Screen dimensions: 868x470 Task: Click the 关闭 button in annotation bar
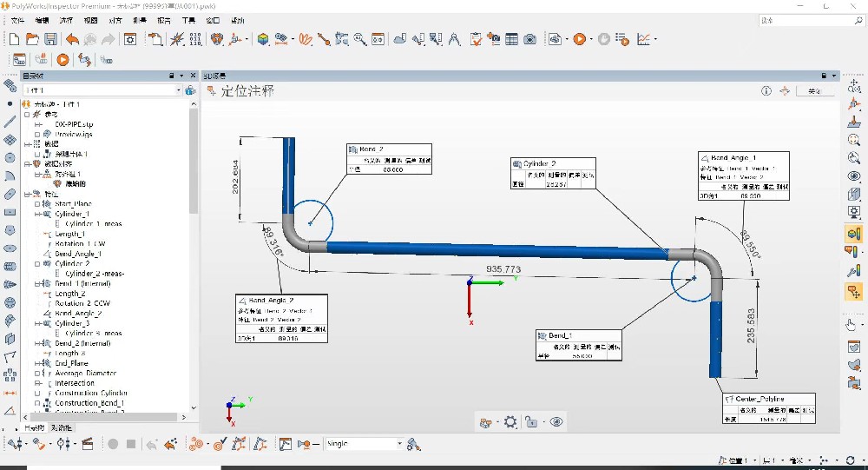814,90
